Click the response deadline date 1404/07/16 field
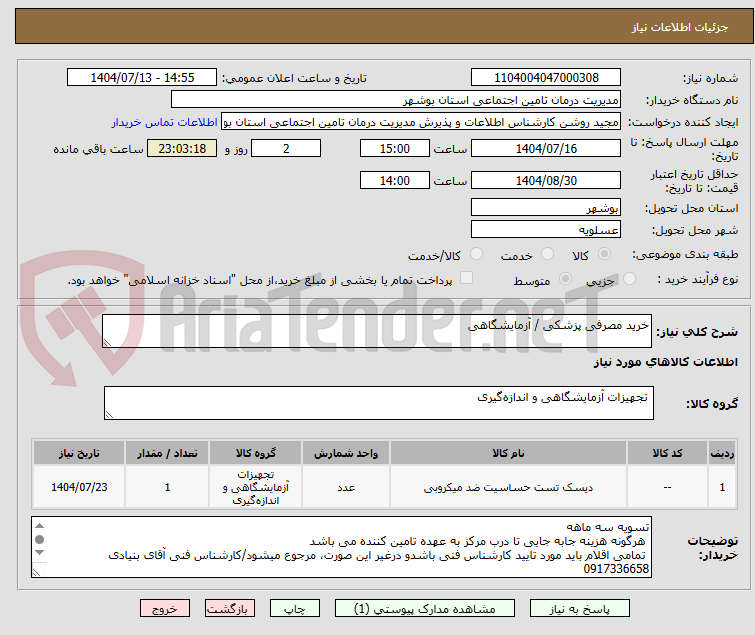Viewport: 755px width, 635px height. coord(546,148)
